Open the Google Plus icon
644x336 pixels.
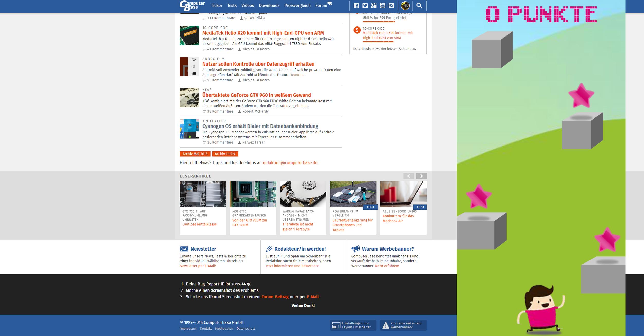[374, 6]
